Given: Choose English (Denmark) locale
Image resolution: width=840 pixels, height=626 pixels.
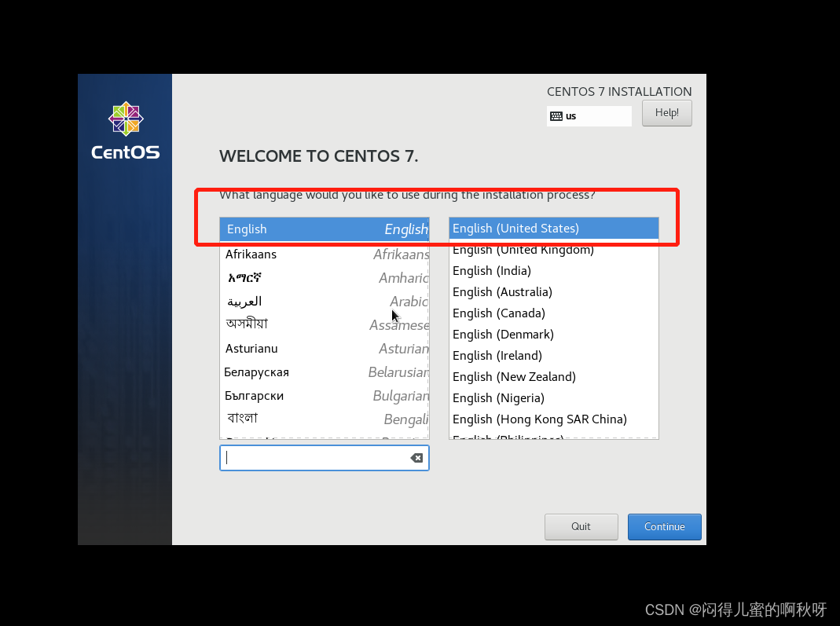Looking at the screenshot, I should 554,335.
